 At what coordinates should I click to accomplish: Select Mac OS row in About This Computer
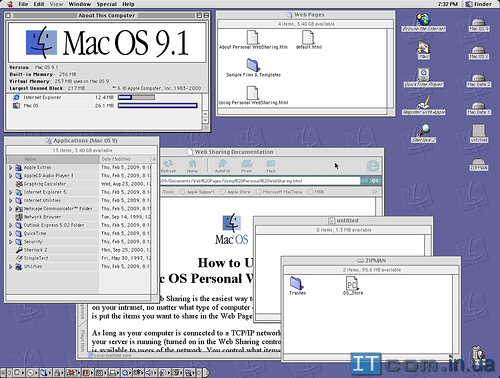coord(105,106)
